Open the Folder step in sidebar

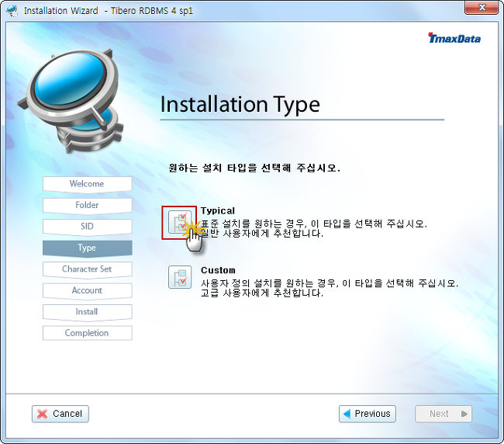click(87, 206)
